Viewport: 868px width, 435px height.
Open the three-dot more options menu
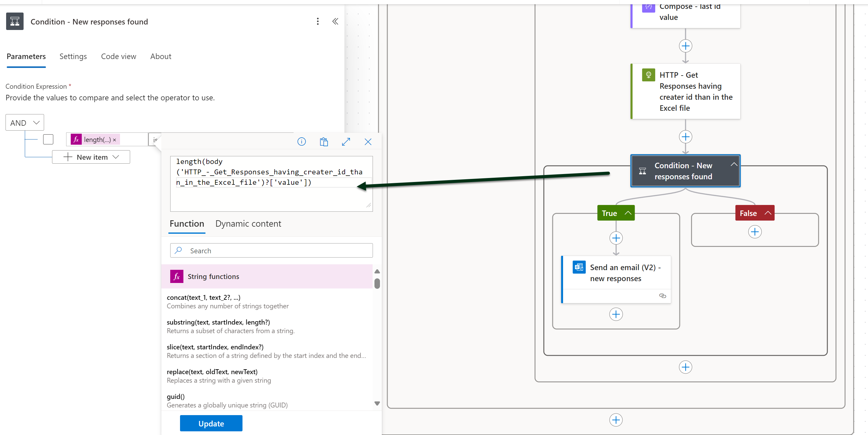coord(318,21)
